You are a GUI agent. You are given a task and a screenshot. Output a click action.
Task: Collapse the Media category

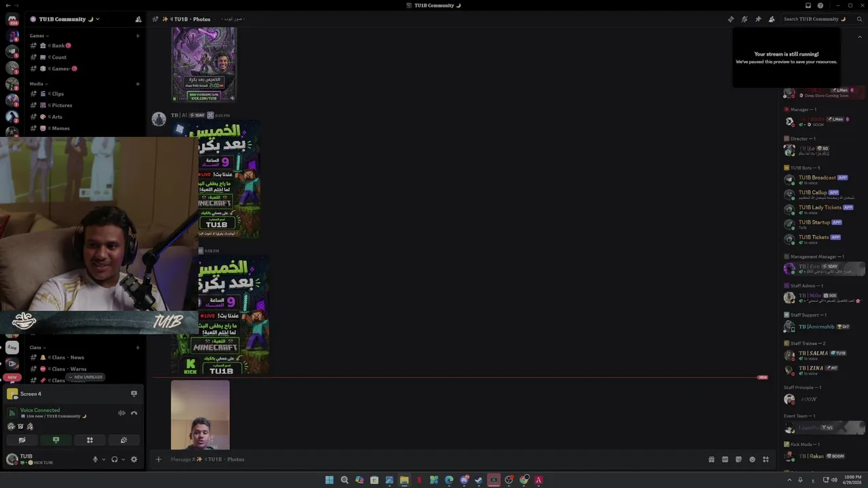click(x=38, y=84)
